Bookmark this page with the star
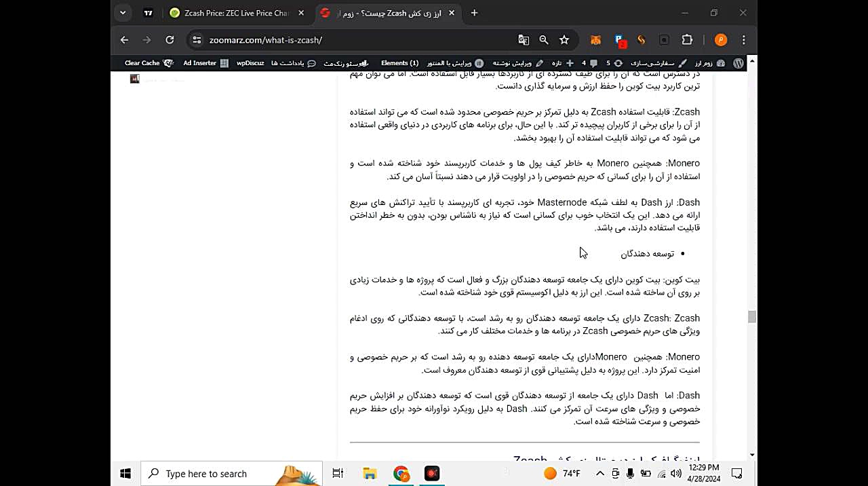868x486 pixels. tap(564, 40)
